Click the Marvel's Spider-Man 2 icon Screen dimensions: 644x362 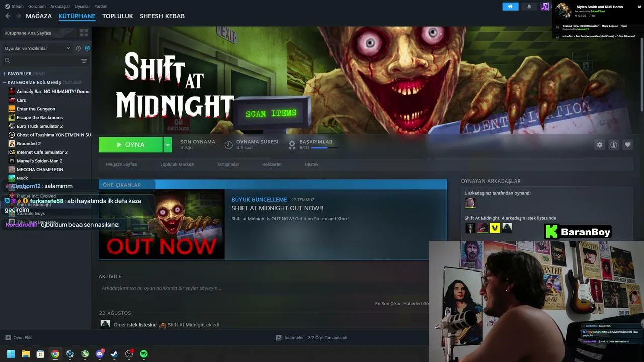[12, 161]
